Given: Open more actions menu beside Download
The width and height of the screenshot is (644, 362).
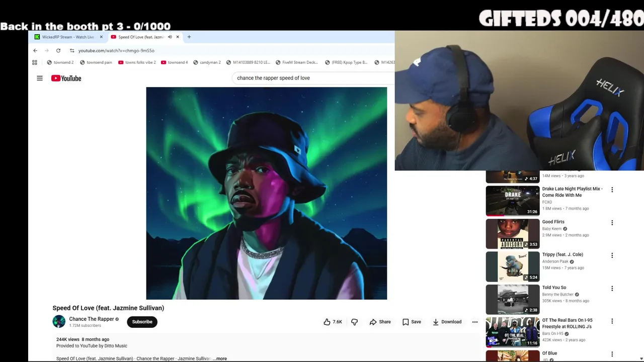Looking at the screenshot, I should [x=475, y=322].
